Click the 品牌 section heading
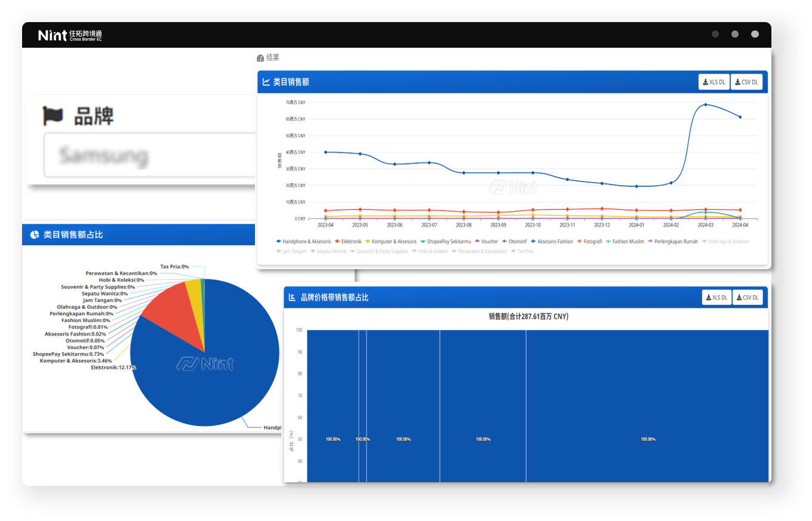Image resolution: width=812 pixels, height=521 pixels. coord(94,116)
